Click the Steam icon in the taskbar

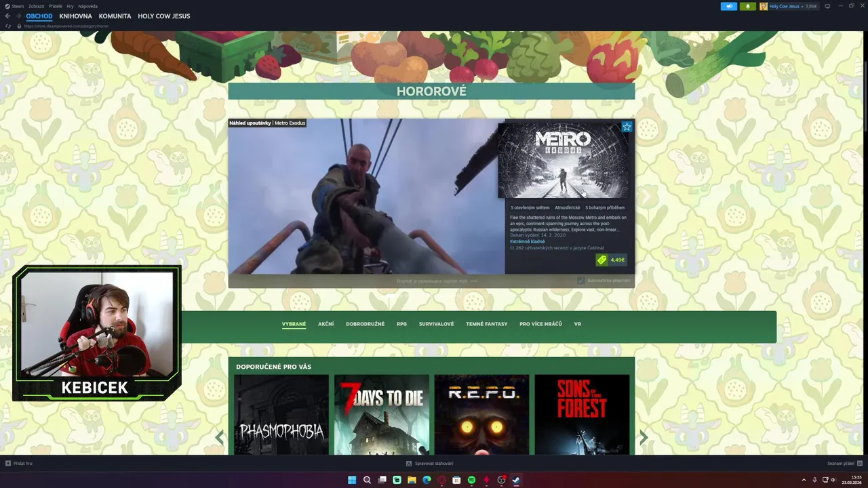(x=516, y=480)
